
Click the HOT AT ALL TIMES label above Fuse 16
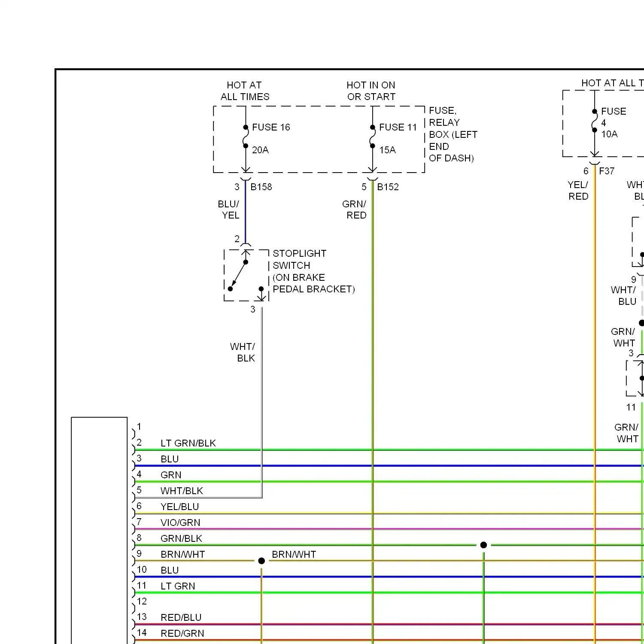(245, 91)
